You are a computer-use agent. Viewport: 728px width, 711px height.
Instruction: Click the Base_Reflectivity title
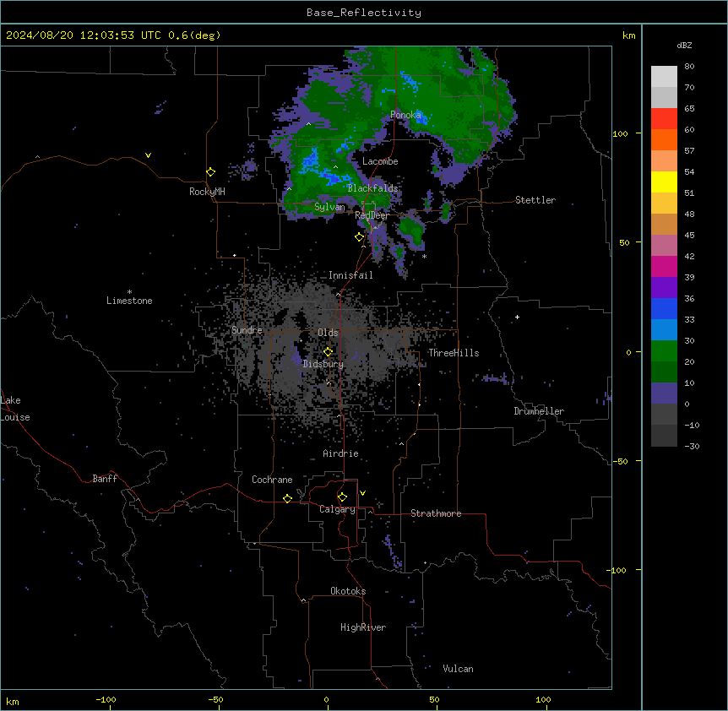tap(364, 13)
